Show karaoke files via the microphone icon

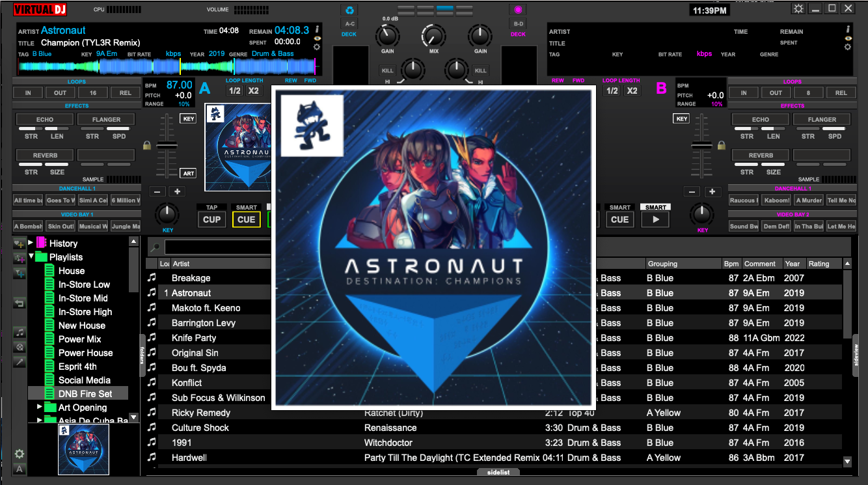click(x=20, y=361)
